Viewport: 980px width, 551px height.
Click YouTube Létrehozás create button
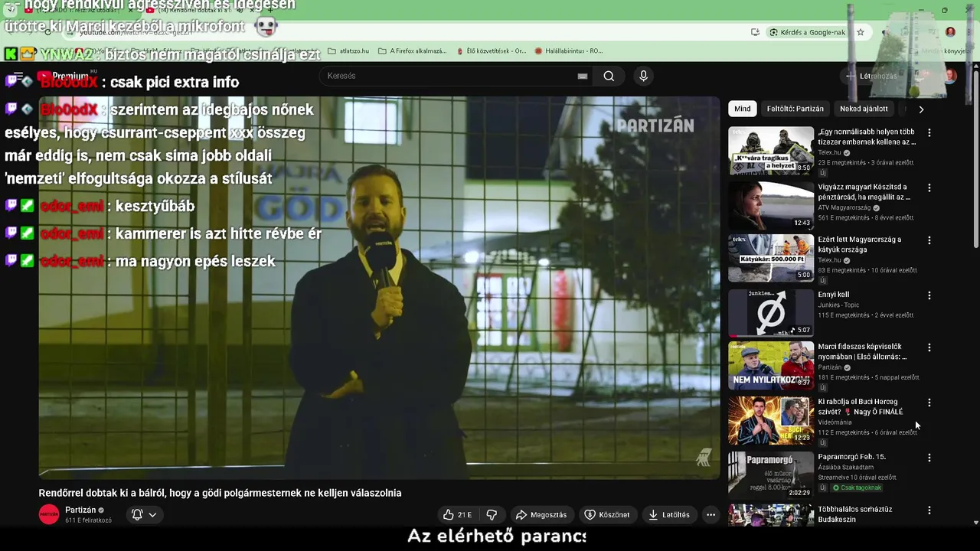coord(871,76)
